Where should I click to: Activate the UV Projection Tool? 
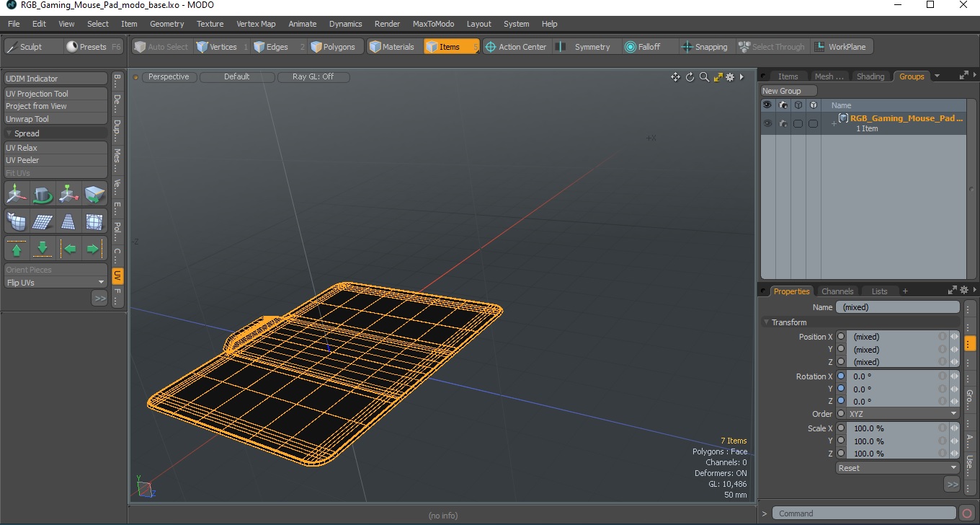click(x=55, y=94)
